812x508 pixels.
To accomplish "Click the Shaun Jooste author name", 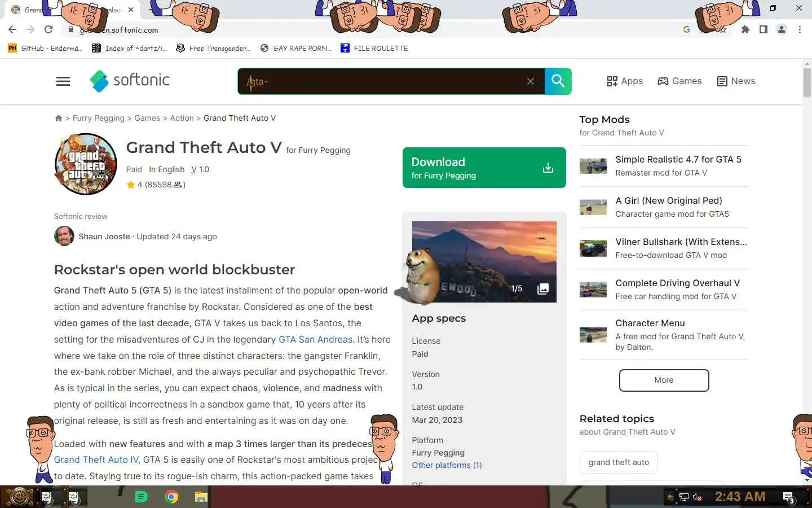I will click(104, 237).
